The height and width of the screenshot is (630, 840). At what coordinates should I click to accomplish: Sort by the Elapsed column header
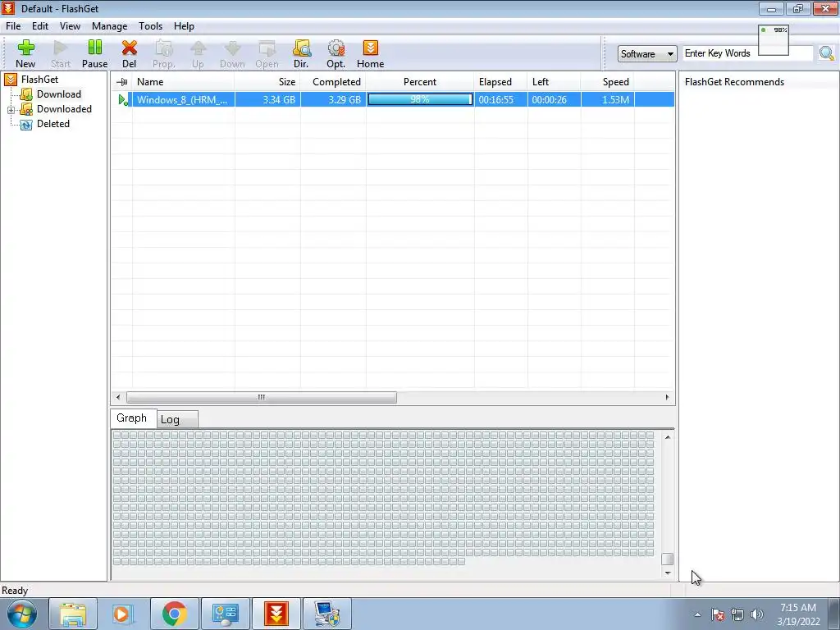click(501, 82)
